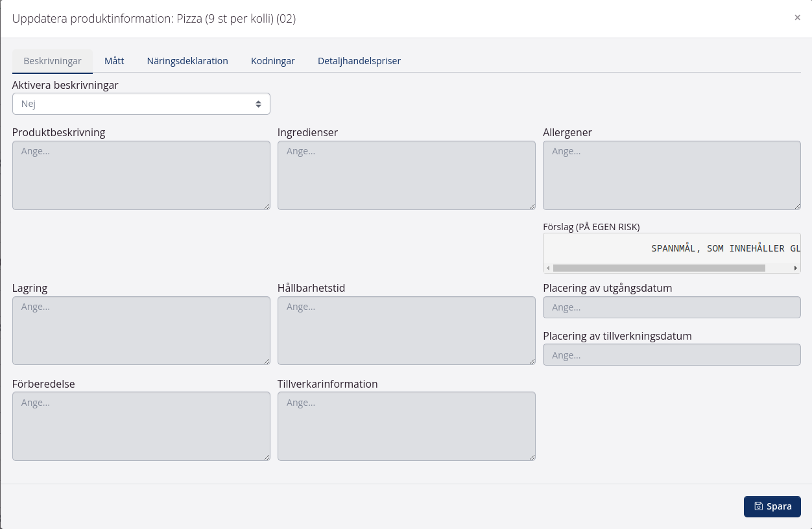Open the Näringsdeklaration tab
This screenshot has width=812, height=529.
(x=187, y=61)
